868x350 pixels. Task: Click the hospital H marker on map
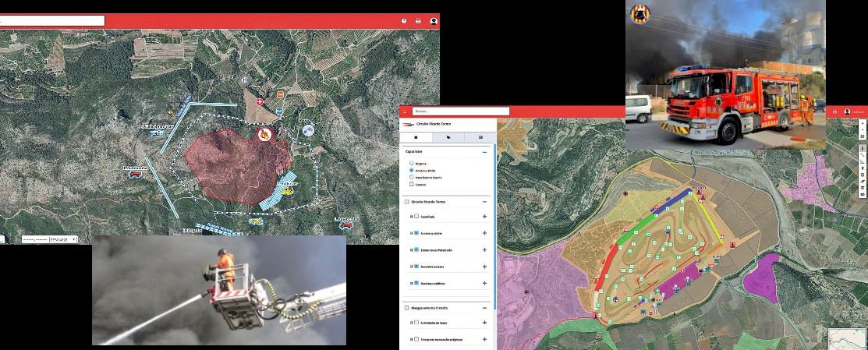246,80
